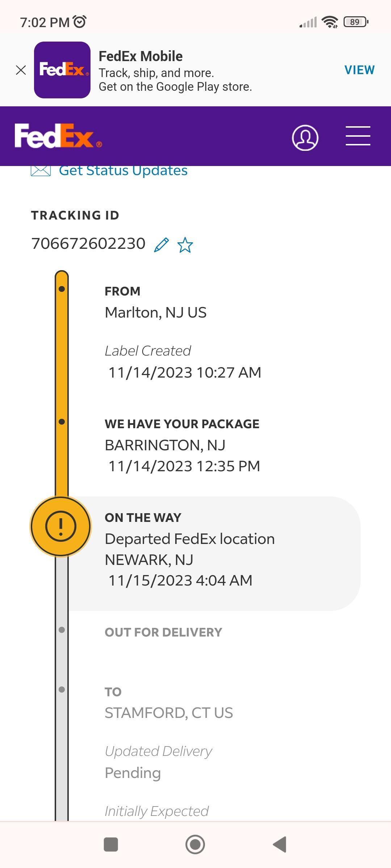Viewport: 391px width, 868px height.
Task: Open the user account sign-in icon
Action: pos(305,137)
